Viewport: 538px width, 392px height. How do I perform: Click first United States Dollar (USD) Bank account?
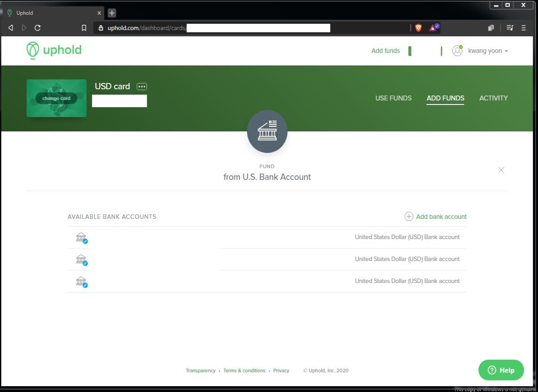(x=407, y=237)
